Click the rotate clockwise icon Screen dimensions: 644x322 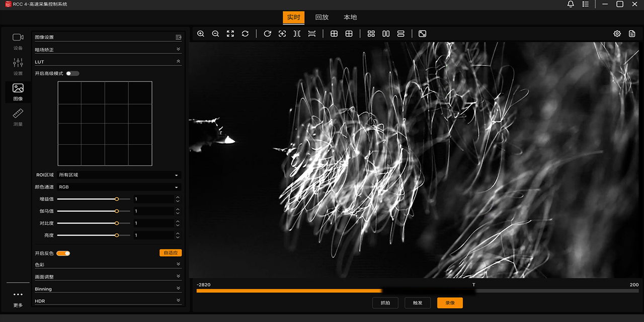click(268, 34)
